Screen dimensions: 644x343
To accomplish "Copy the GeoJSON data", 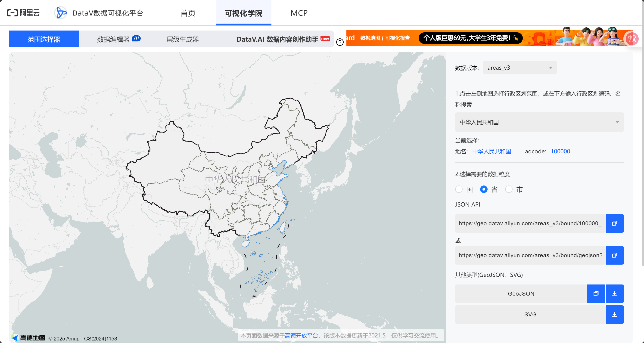I will [596, 294].
